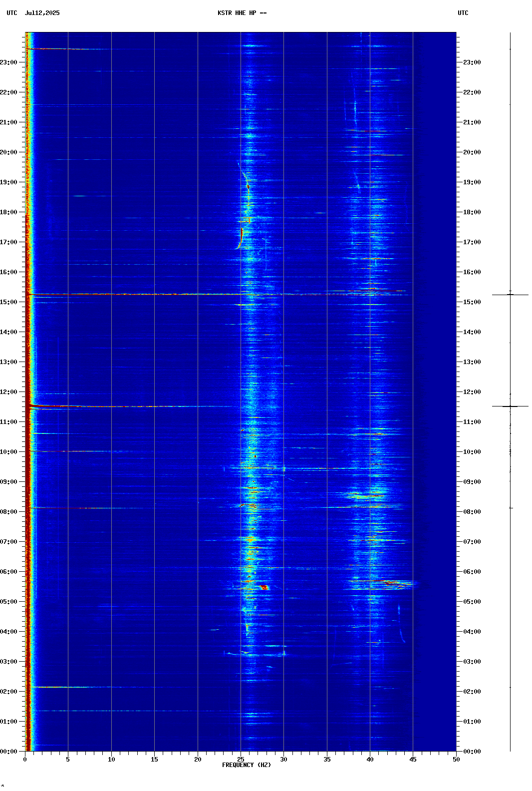Click '00:00' on the right time axis
532x791 pixels.
tap(472, 752)
